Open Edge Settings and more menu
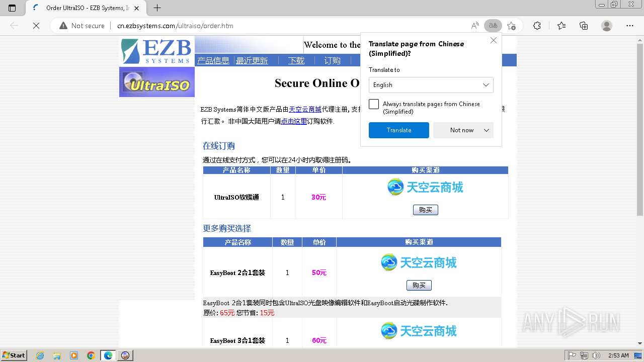The height and width of the screenshot is (362, 644). coord(630,26)
